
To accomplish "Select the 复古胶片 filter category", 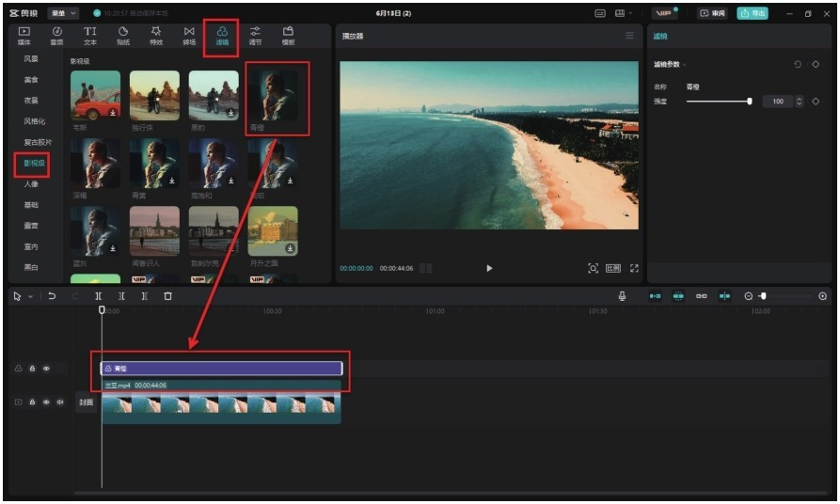I will coord(38,143).
